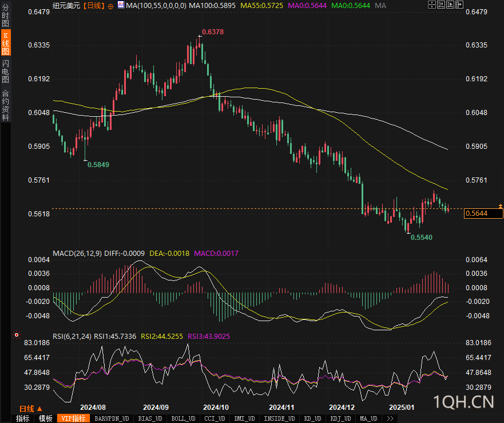Open the 合约资料 sidebar panel
Screen dimensions: 504x423
click(x=6, y=105)
